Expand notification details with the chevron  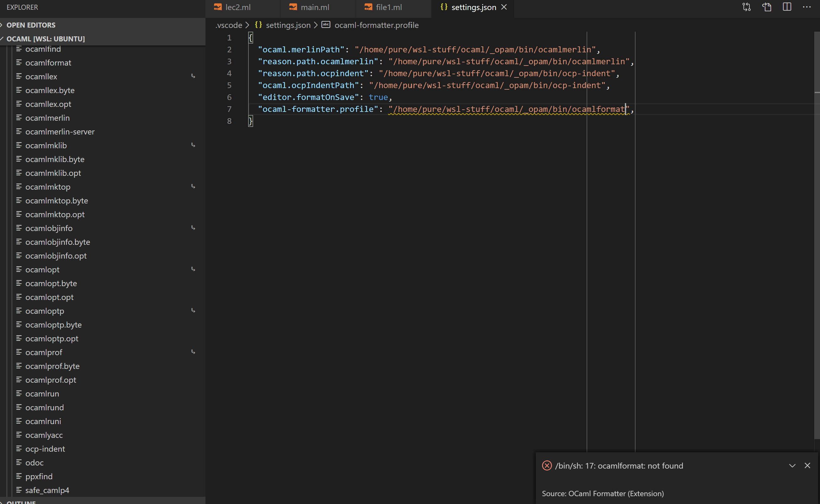coord(792,465)
